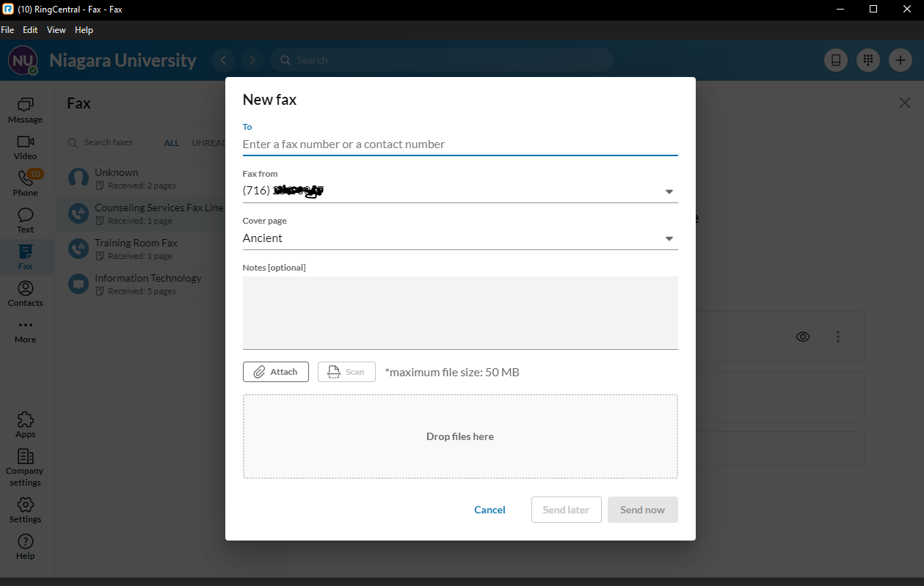
Task: Select the Unknown fax entry
Action: [140, 177]
